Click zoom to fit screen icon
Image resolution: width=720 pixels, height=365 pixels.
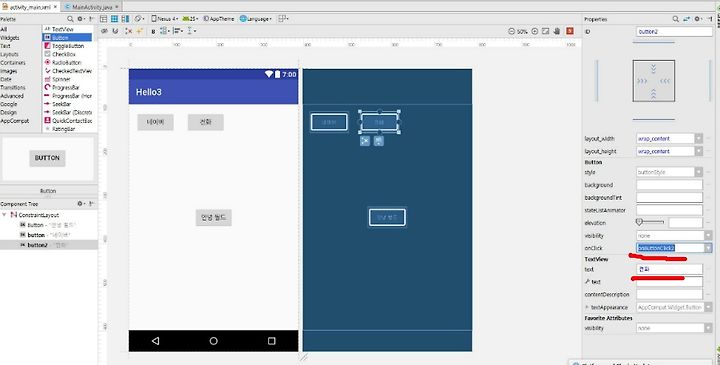click(546, 31)
